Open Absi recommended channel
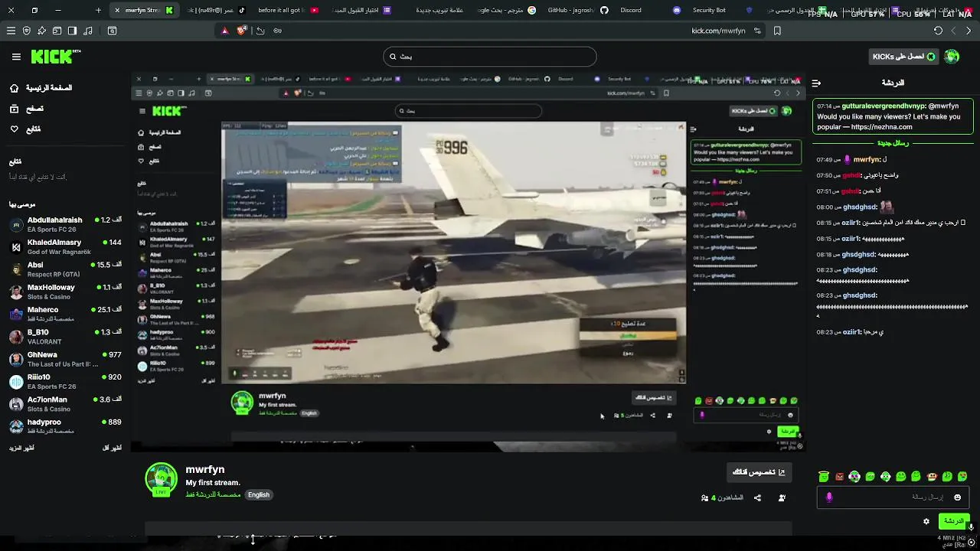The image size is (980, 551). [65, 269]
